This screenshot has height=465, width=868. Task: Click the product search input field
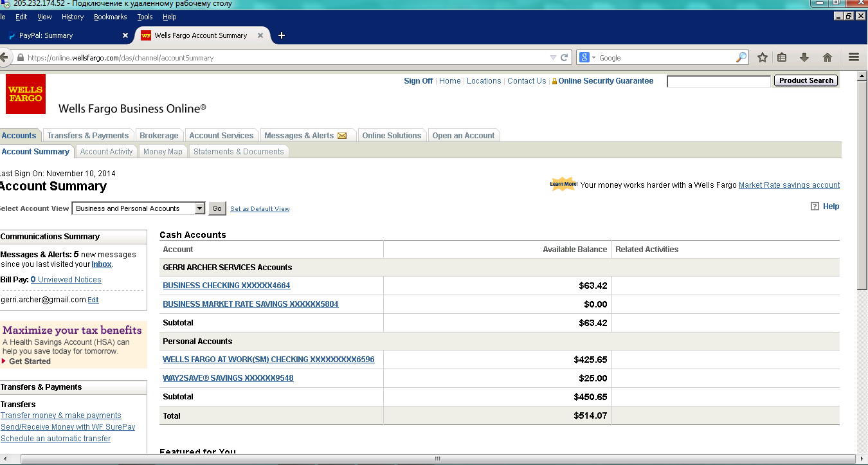click(x=719, y=82)
